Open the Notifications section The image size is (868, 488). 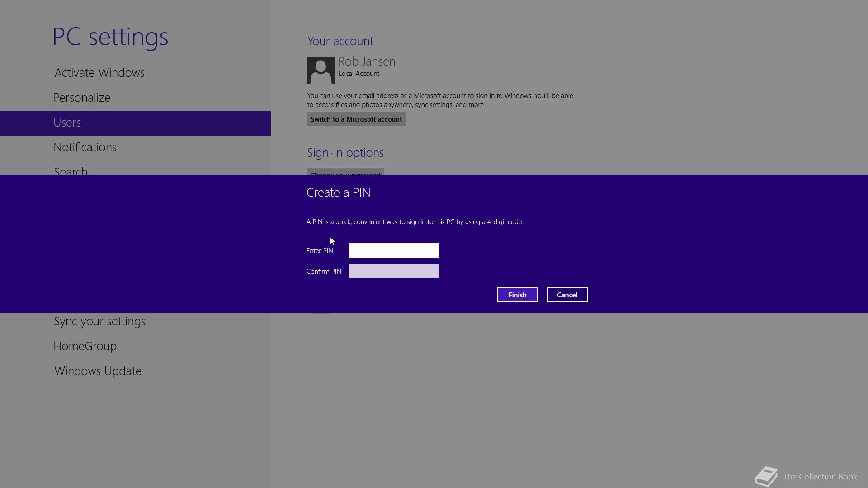85,147
